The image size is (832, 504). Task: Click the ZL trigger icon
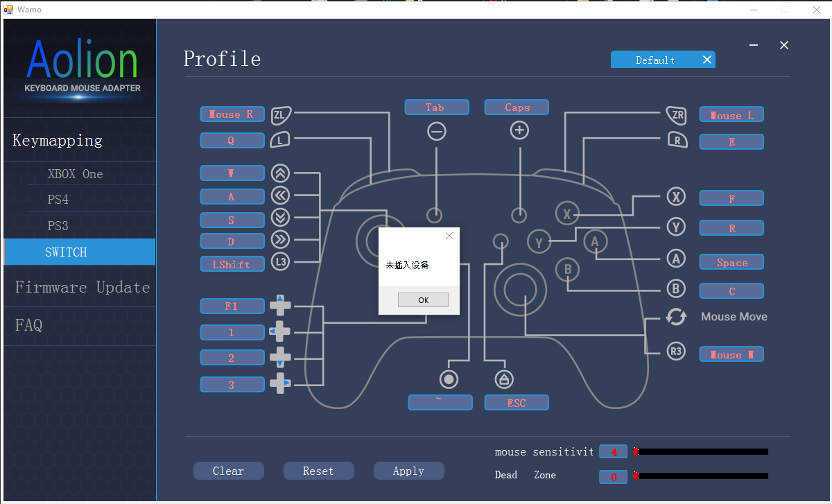click(x=281, y=114)
